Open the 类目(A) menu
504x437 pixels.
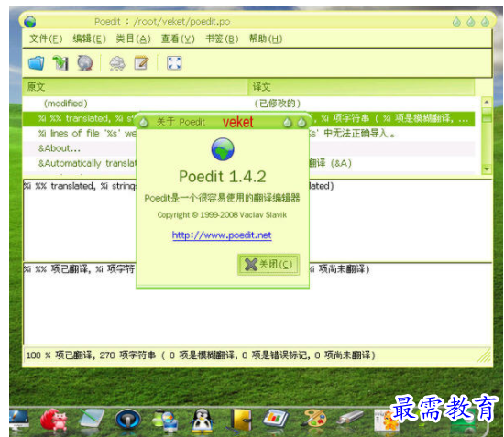click(133, 38)
